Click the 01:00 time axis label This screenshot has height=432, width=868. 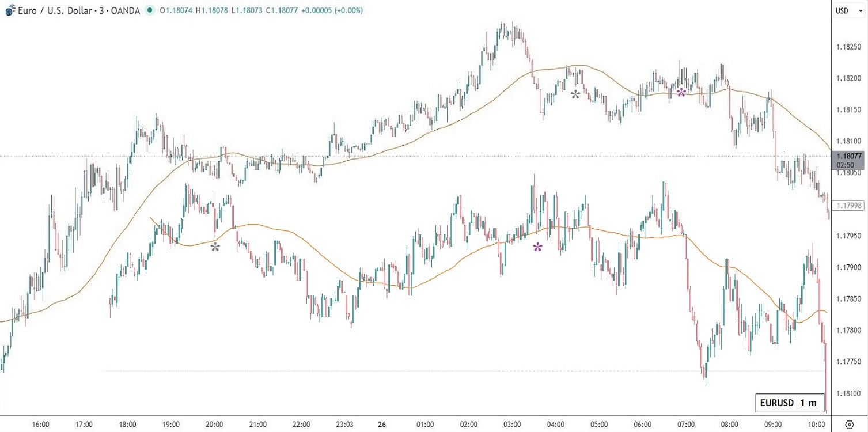425,425
